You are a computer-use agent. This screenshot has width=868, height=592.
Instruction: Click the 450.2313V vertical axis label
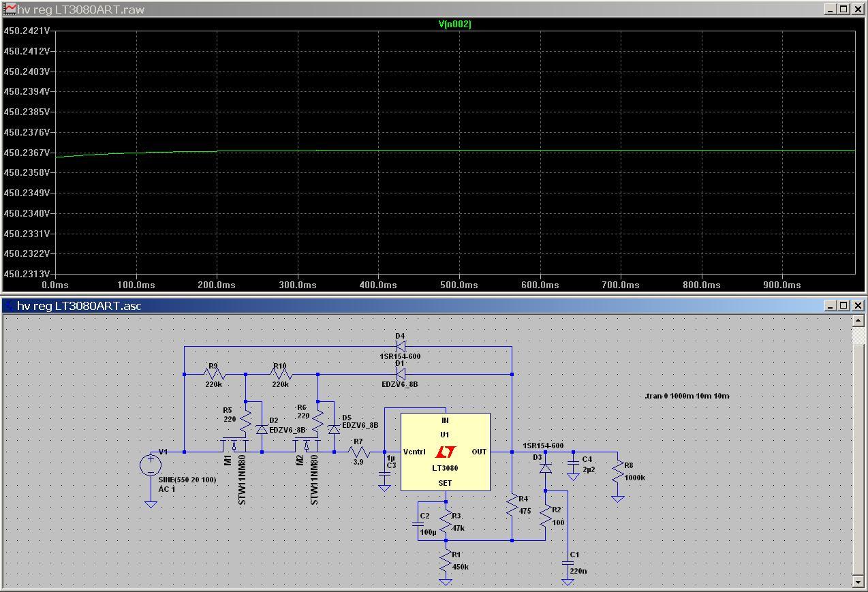[x=27, y=274]
